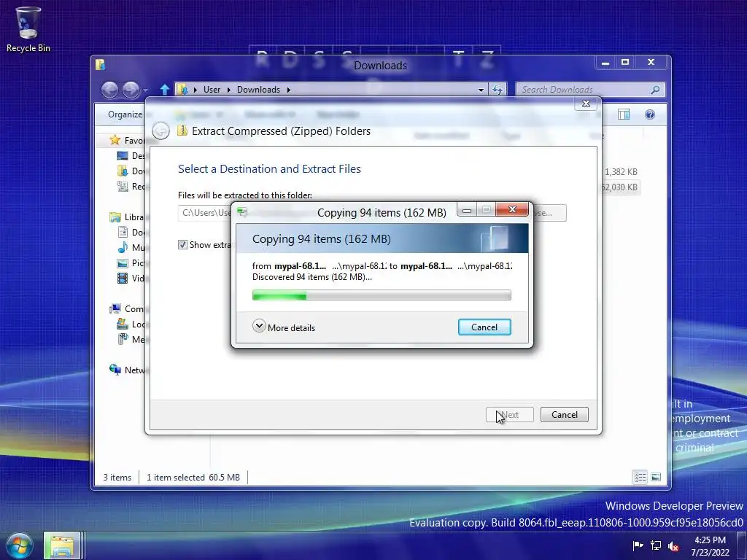
Task: Select the Downloads breadcrumb in the address bar
Action: click(258, 90)
